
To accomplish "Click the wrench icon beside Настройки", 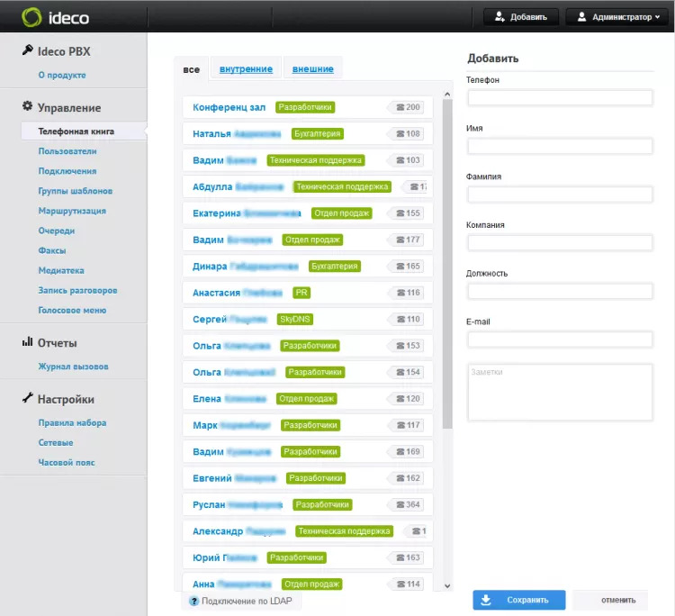I will [28, 399].
